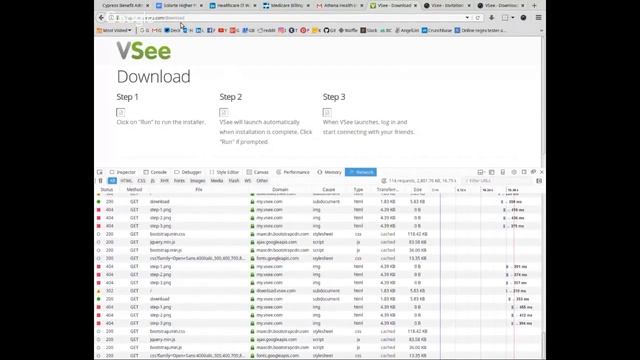This screenshot has width=640, height=360.
Task: Open the URL bar history dropdown arrow
Action: point(467,18)
